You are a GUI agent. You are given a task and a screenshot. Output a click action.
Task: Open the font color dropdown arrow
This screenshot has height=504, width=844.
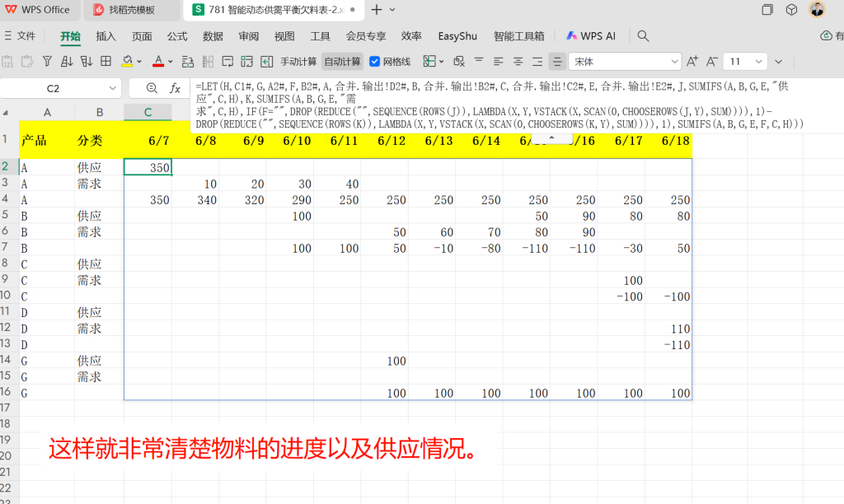coord(171,62)
